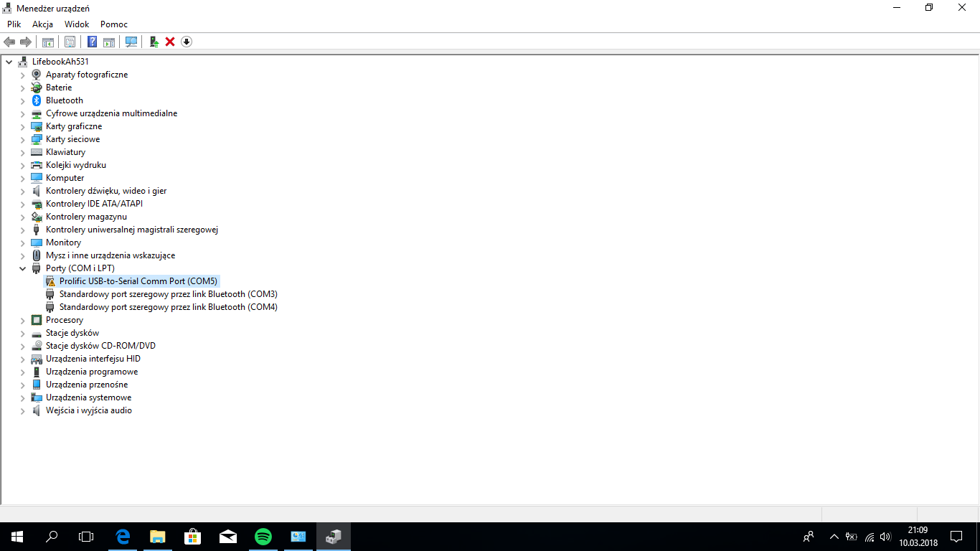The width and height of the screenshot is (980, 551).
Task: Open the Pomoc menu
Action: tap(114, 24)
